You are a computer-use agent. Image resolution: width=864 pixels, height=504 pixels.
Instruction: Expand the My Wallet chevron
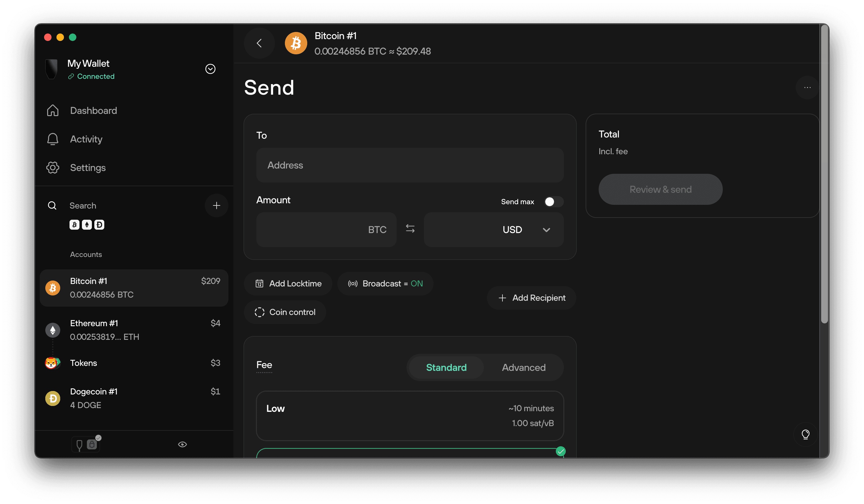click(x=210, y=69)
